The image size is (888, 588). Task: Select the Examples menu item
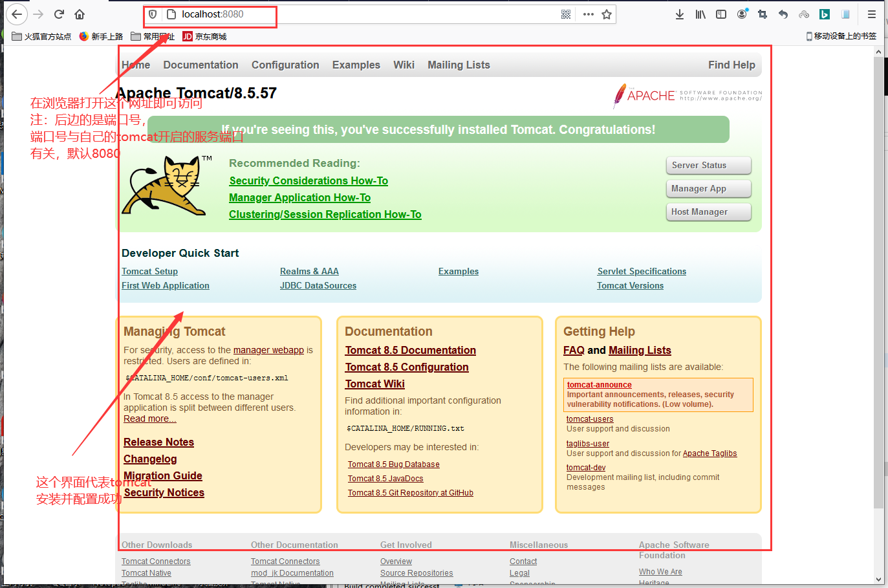pos(356,65)
